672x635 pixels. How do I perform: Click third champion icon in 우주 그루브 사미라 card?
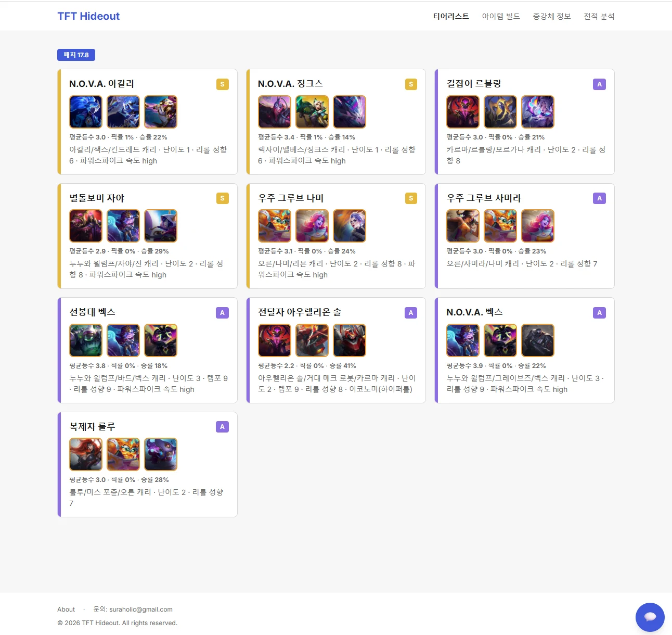(538, 226)
